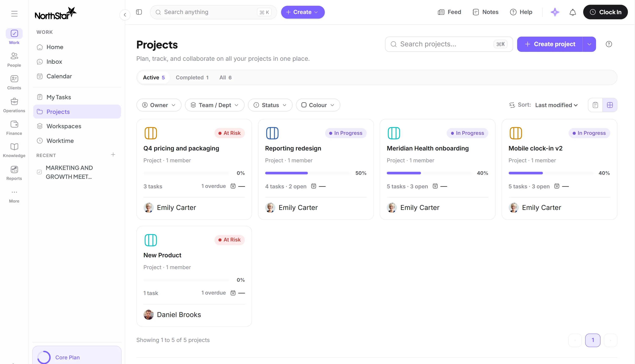The image size is (635, 364).
Task: Open the Notes link in top bar
Action: [x=485, y=12]
